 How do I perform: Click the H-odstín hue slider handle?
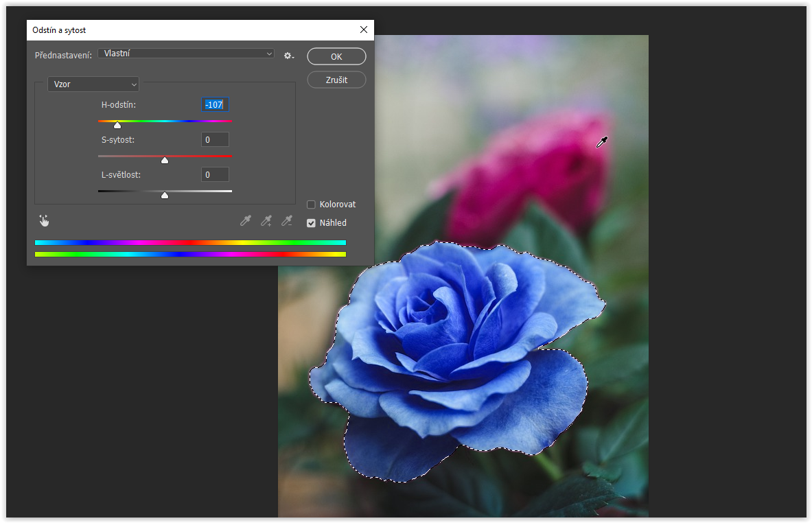[x=117, y=126]
